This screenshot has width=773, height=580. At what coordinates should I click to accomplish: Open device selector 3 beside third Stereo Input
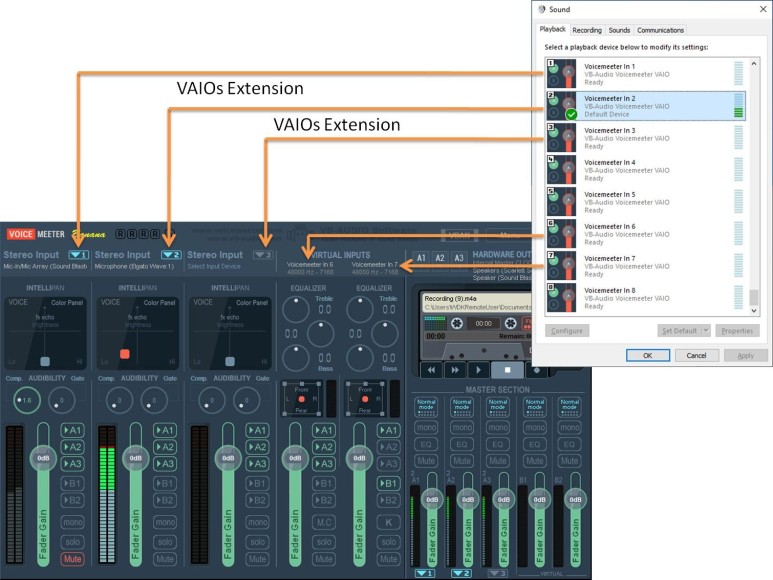[x=263, y=255]
